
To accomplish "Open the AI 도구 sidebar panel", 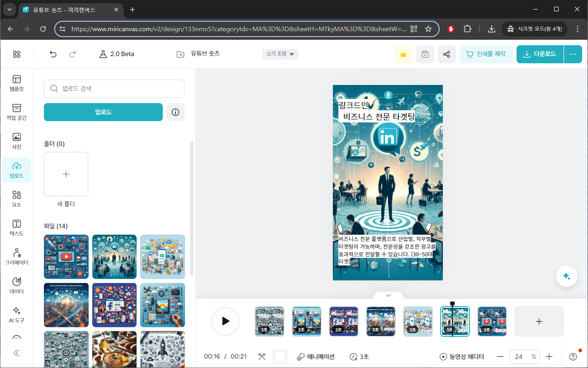I will tap(17, 315).
